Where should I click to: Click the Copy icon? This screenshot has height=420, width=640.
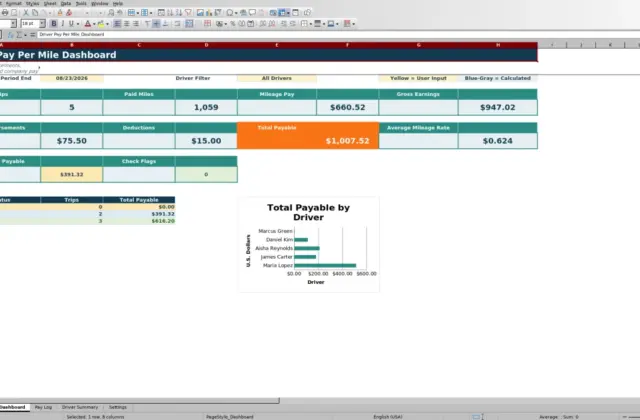pos(35,13)
